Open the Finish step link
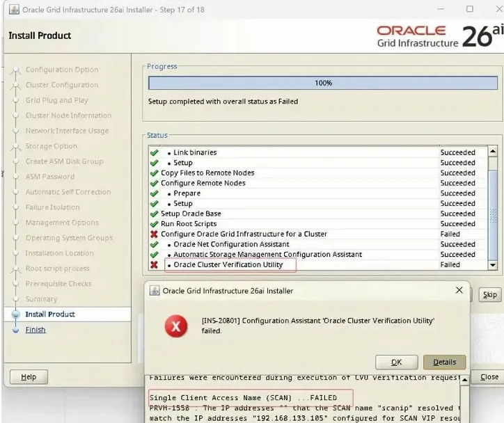 [36, 330]
